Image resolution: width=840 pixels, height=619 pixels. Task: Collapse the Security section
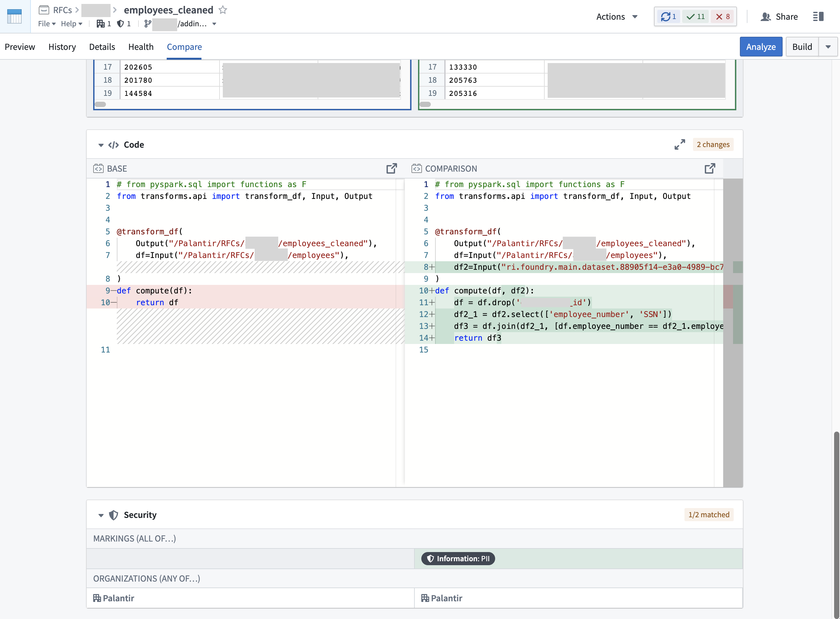pos(101,515)
